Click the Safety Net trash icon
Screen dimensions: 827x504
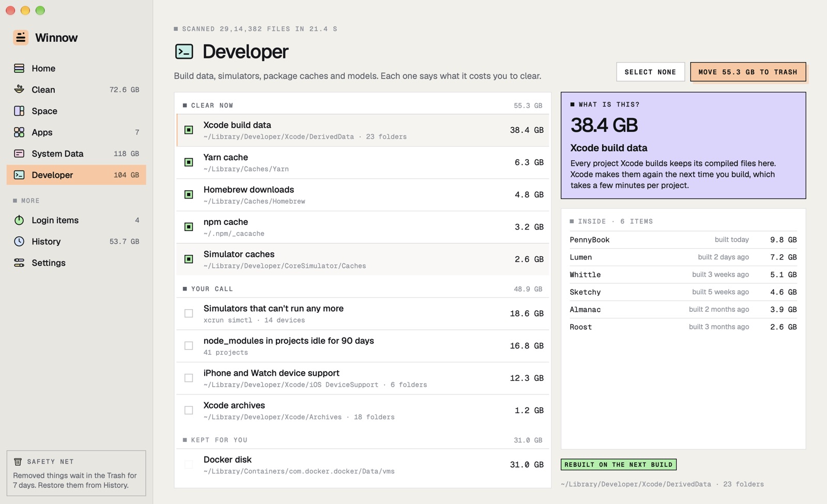click(18, 462)
